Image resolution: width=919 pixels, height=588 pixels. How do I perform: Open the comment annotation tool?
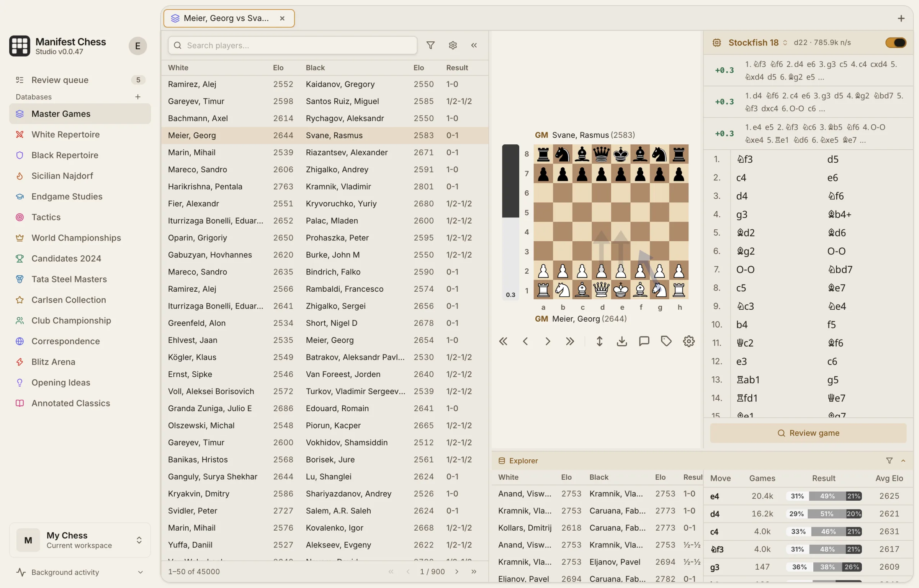[x=644, y=341]
